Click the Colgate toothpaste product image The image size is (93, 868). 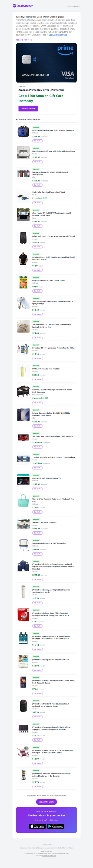23,615
